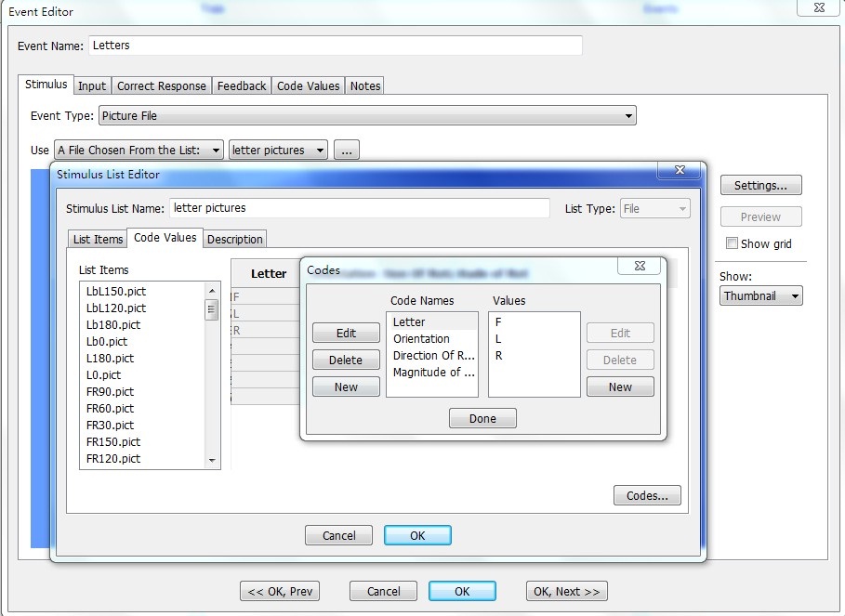Viewport: 845px width, 616px height.
Task: Click the '<< OK, Prev' button
Action: [280, 591]
